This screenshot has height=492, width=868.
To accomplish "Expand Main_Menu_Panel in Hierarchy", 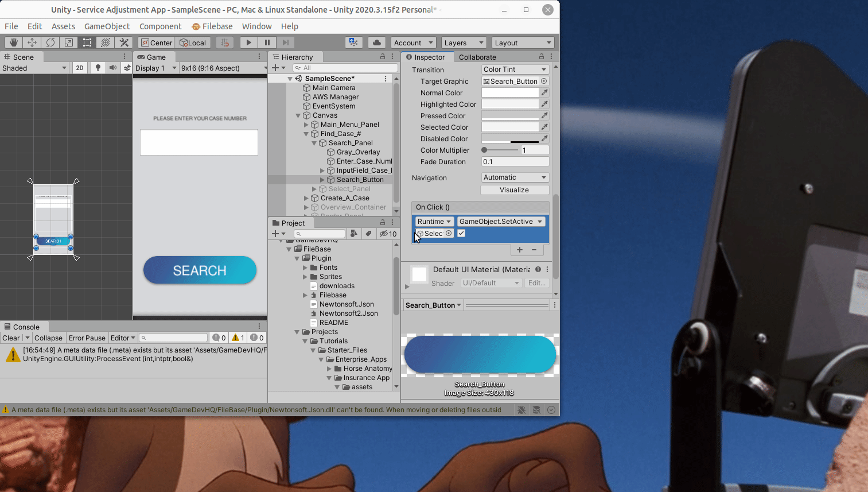I will 306,125.
